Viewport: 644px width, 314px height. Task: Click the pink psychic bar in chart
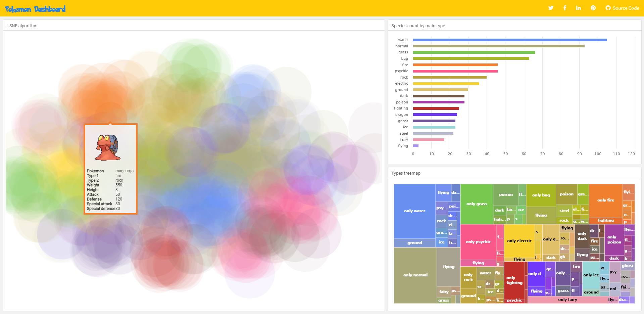[x=455, y=71]
